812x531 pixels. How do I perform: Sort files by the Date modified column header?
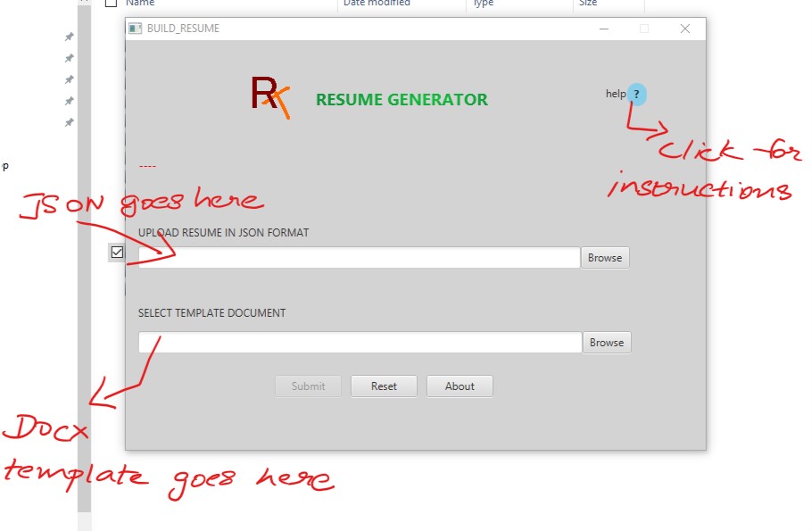coord(375,4)
